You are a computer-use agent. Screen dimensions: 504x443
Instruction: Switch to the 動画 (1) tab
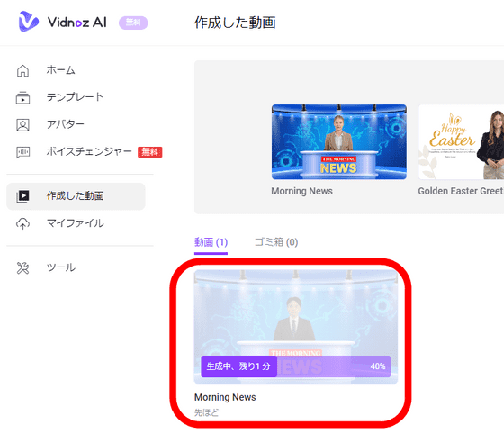coord(211,242)
